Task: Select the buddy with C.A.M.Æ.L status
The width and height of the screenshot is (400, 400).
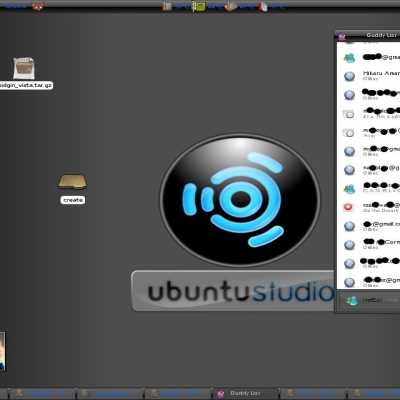Action: point(368,188)
